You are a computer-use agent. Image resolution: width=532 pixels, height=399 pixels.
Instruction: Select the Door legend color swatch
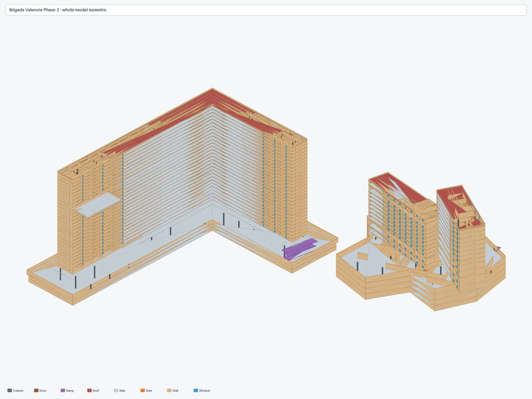(x=36, y=391)
